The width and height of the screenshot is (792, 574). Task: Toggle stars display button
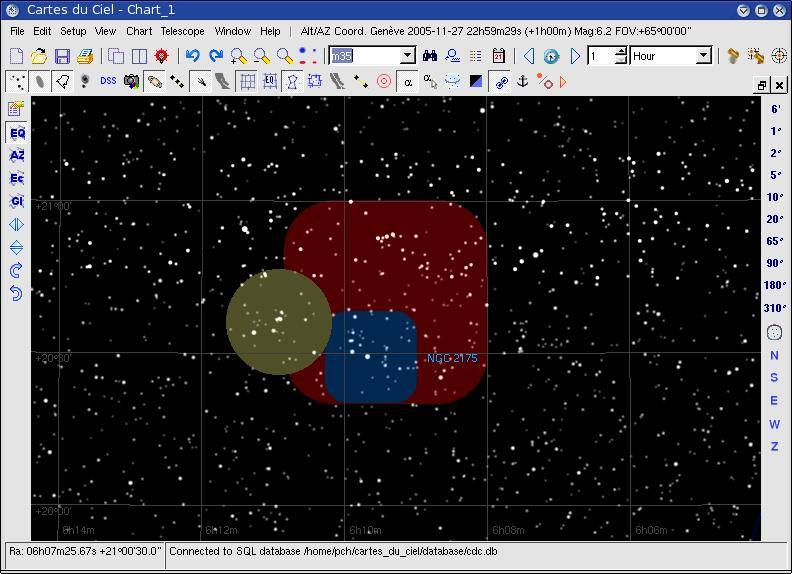point(17,81)
